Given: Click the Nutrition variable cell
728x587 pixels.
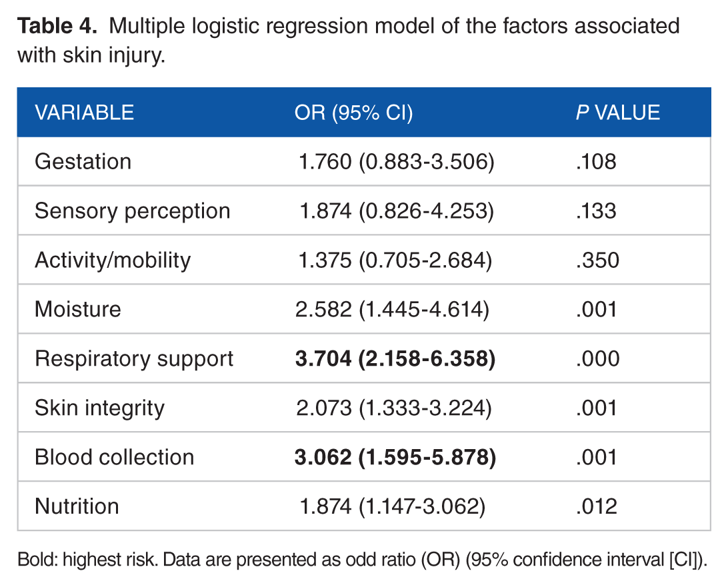Looking at the screenshot, I should tap(77, 506).
